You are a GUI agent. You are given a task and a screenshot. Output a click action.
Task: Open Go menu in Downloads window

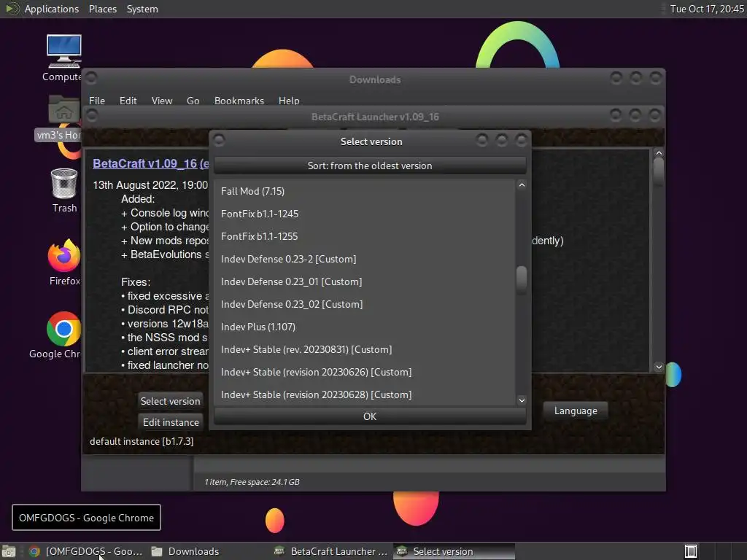193,101
